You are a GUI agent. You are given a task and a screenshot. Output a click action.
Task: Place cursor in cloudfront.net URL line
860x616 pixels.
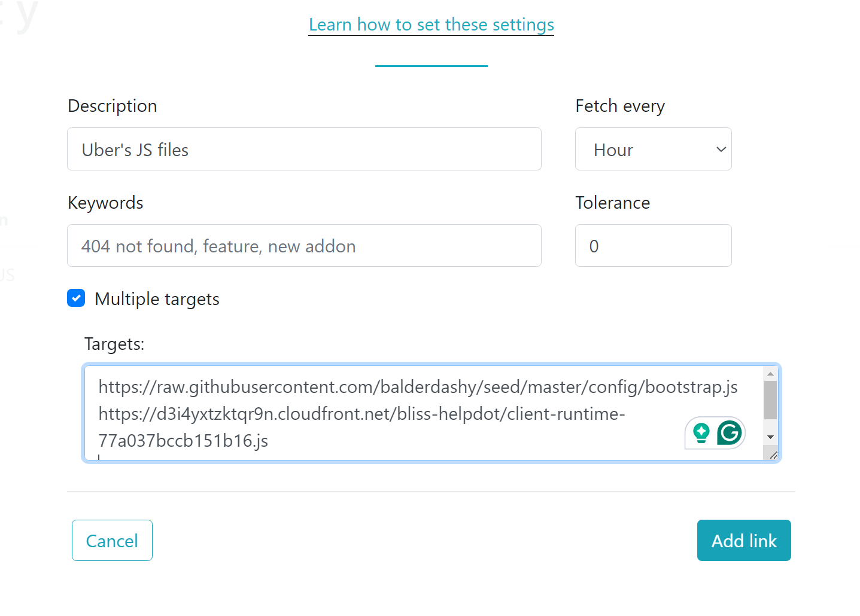coord(361,414)
